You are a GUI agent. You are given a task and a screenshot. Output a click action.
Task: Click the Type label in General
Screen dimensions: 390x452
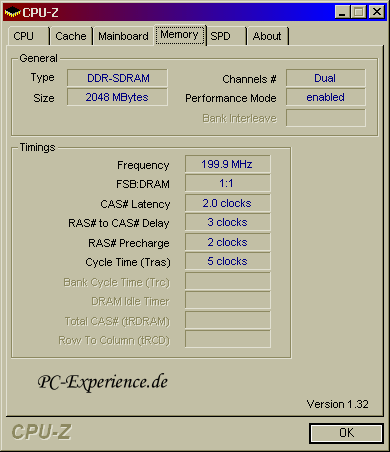click(42, 77)
